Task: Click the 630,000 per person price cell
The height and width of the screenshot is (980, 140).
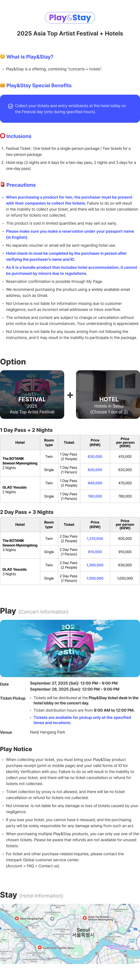Action: point(125,565)
